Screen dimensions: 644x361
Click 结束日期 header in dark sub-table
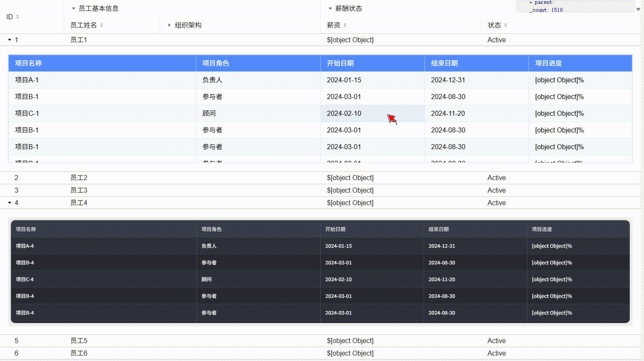475,229
